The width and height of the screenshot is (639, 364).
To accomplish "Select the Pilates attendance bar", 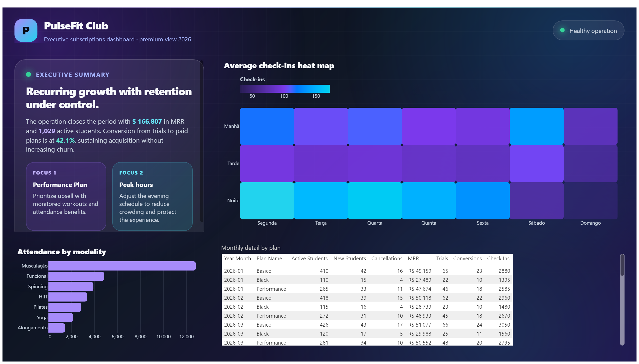I will tap(65, 307).
